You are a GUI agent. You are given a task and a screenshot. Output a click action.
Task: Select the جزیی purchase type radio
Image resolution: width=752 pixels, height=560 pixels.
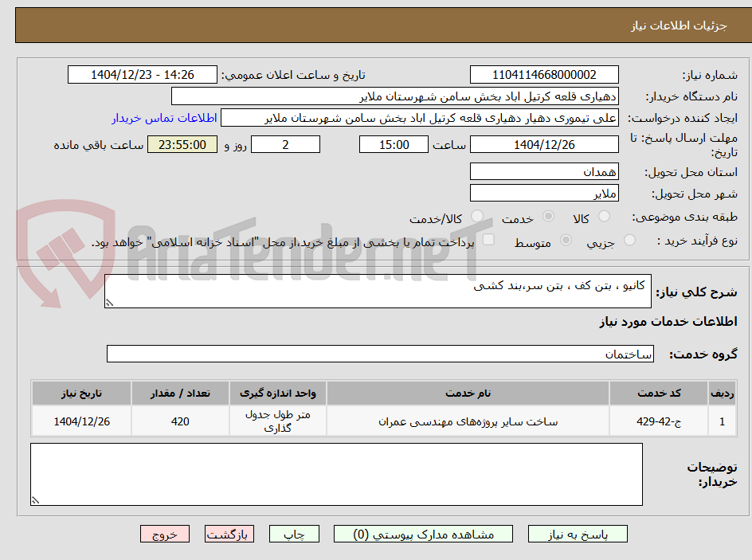pos(629,241)
